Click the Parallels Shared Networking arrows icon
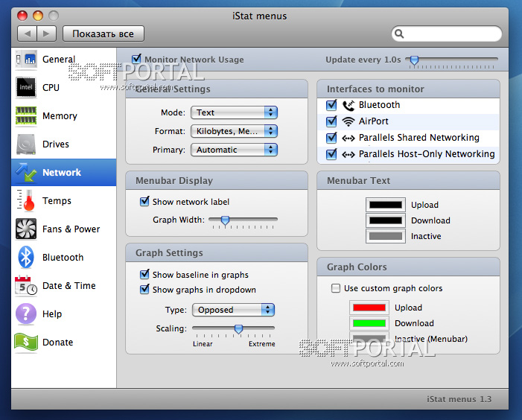This screenshot has width=522, height=420. (x=348, y=138)
